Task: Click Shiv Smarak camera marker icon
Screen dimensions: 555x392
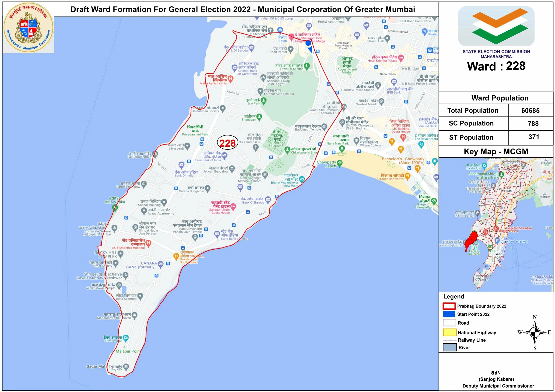Action: (126, 338)
